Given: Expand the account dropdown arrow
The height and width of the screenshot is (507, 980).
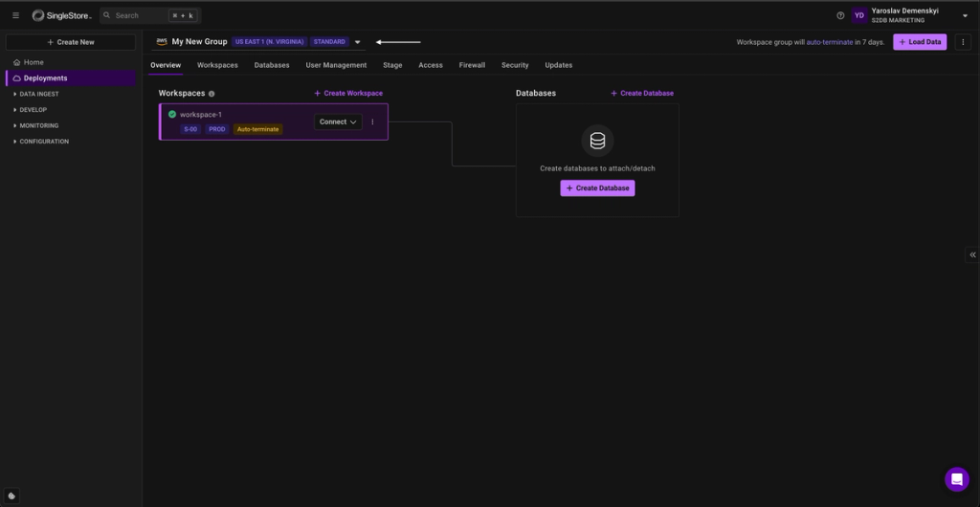Looking at the screenshot, I should coord(965,15).
